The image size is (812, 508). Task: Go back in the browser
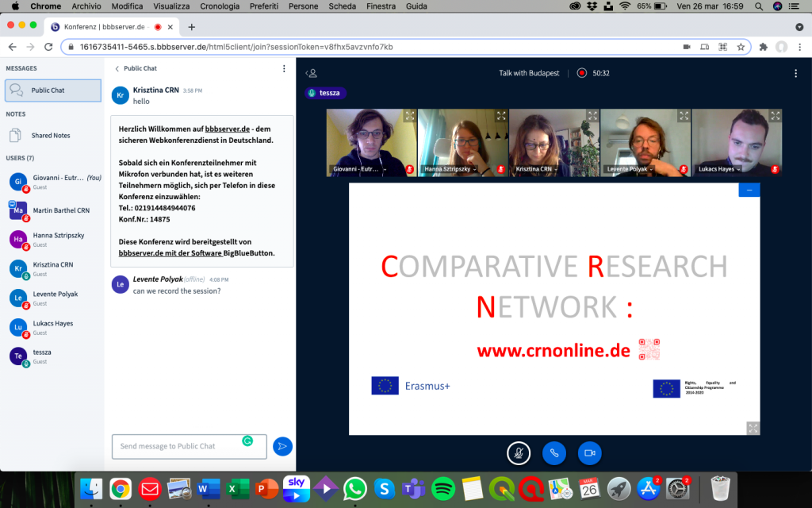click(x=13, y=47)
